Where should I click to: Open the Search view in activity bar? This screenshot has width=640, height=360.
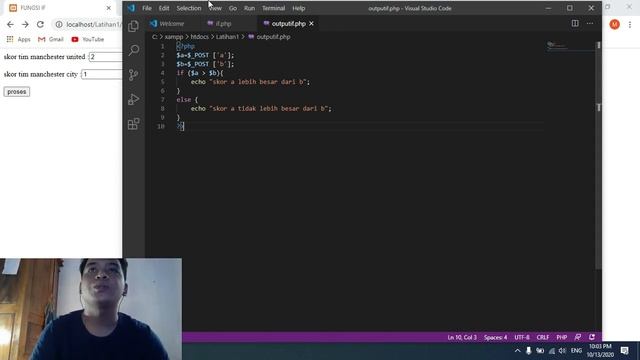(x=133, y=50)
